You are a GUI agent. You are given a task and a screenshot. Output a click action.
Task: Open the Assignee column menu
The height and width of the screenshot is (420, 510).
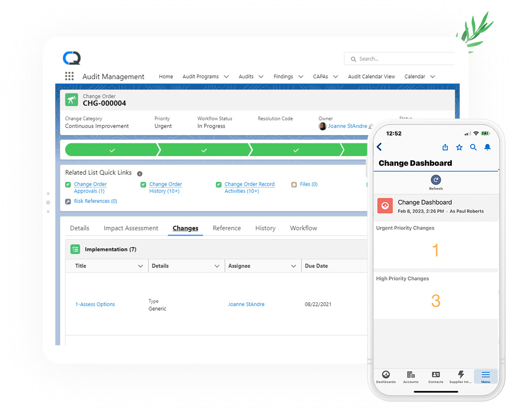[x=293, y=266]
